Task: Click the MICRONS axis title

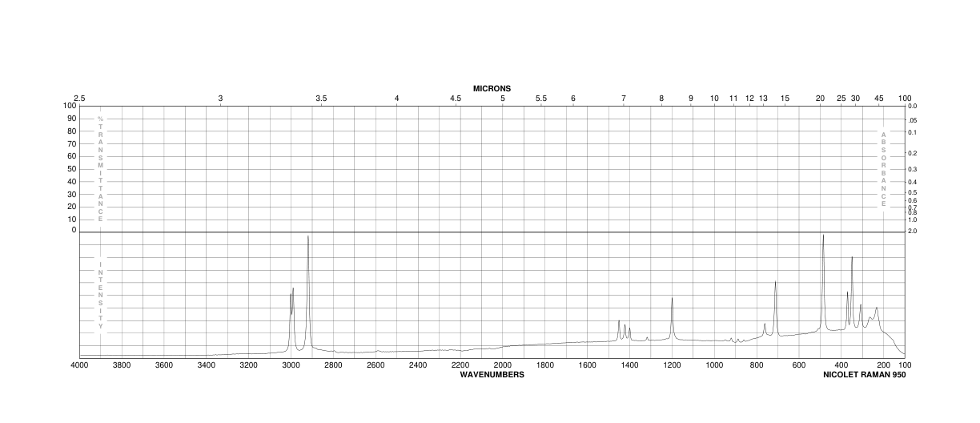Action: click(492, 88)
